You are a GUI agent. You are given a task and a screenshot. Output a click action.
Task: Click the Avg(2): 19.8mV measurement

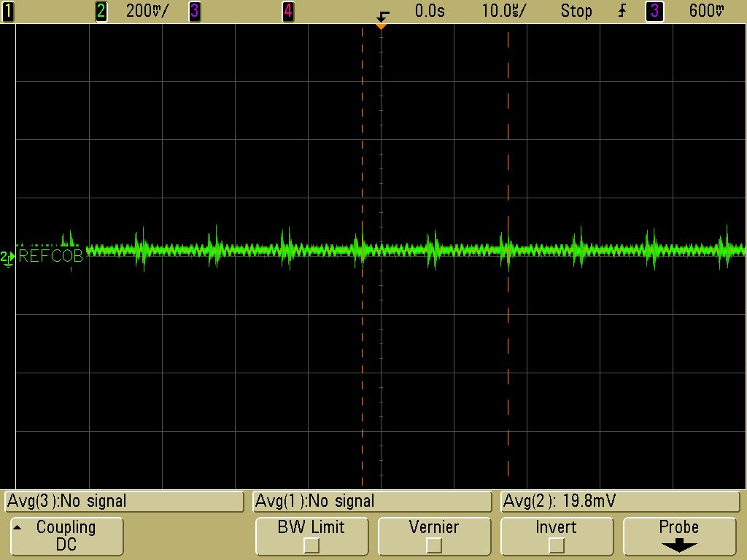tap(620, 502)
